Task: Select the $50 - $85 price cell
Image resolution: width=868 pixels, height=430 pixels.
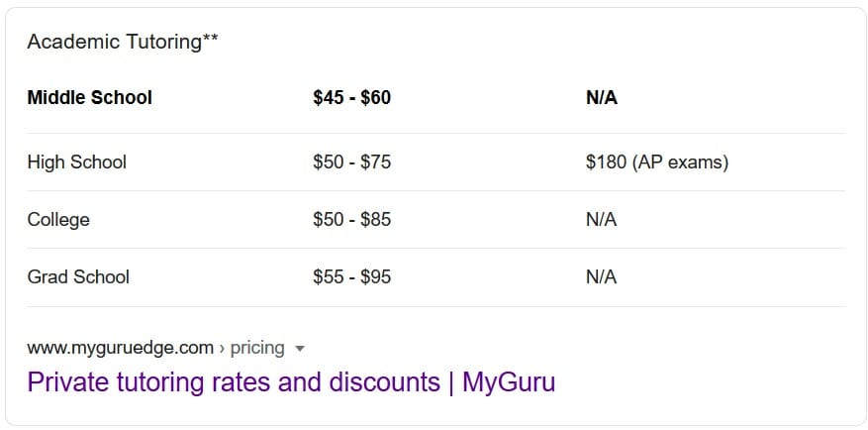Action: point(352,220)
